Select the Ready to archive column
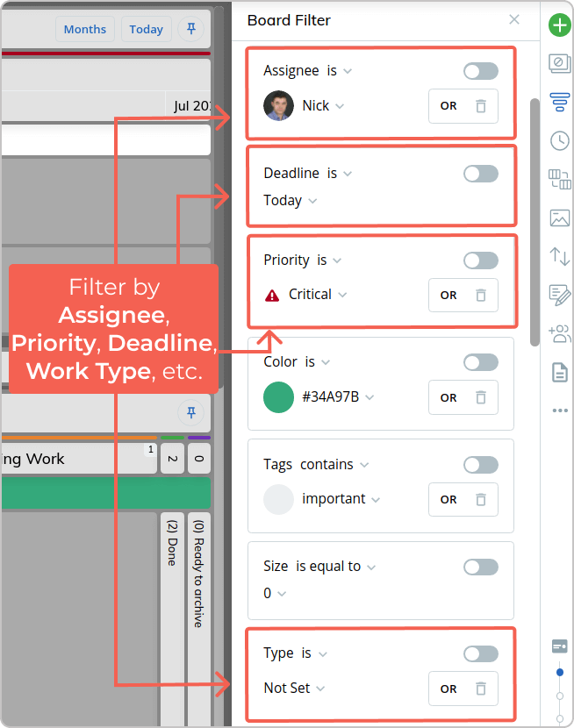 point(198,574)
